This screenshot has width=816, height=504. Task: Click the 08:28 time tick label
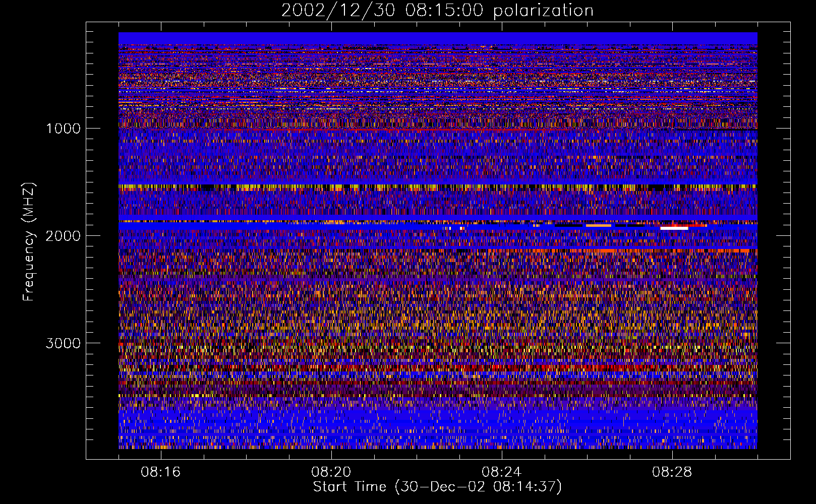pos(672,472)
